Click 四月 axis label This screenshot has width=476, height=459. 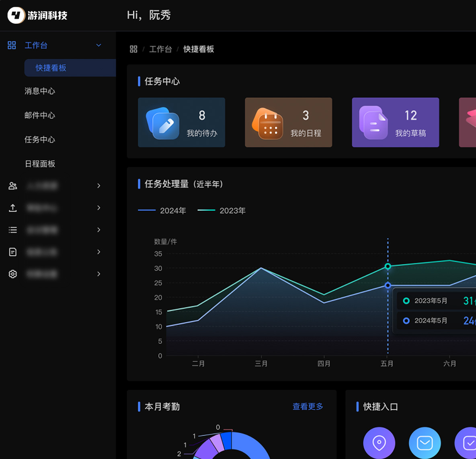[x=324, y=364]
